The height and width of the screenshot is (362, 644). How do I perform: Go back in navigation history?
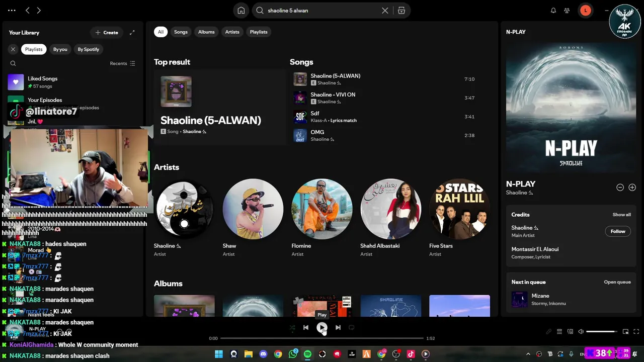pos(28,11)
